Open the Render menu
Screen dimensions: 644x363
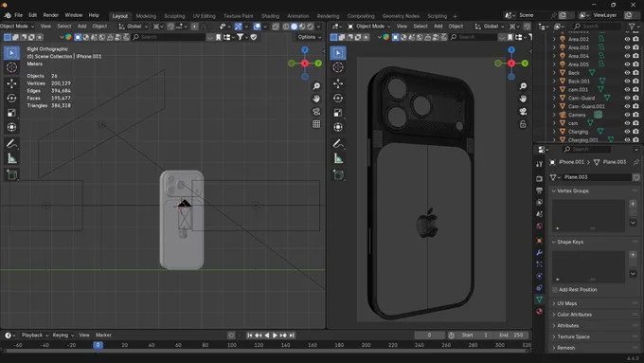click(51, 15)
